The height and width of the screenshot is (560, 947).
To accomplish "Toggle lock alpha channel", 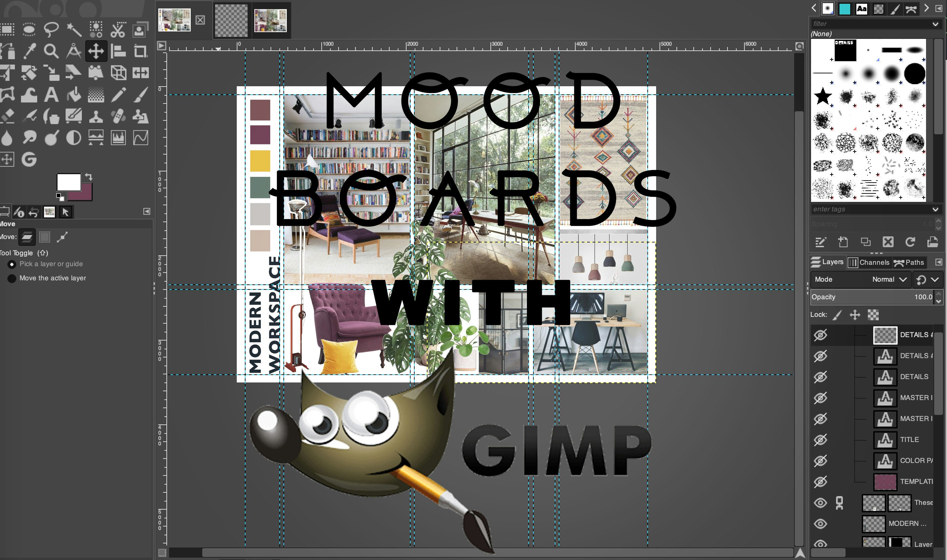I will click(x=873, y=315).
